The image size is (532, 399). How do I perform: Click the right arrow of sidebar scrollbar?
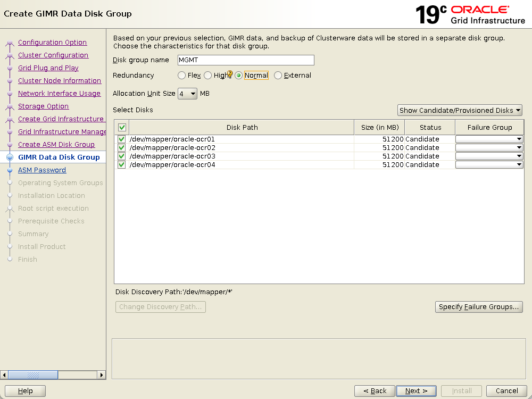pos(102,375)
